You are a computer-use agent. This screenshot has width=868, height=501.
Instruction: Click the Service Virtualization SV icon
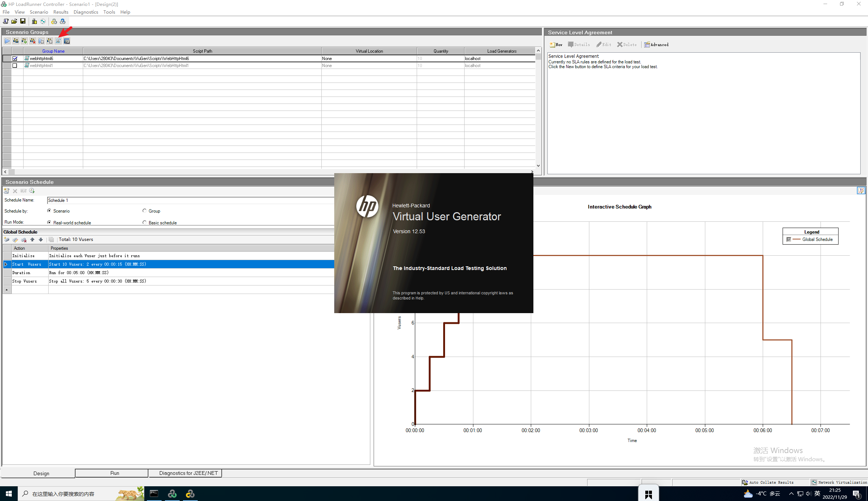[x=67, y=41]
